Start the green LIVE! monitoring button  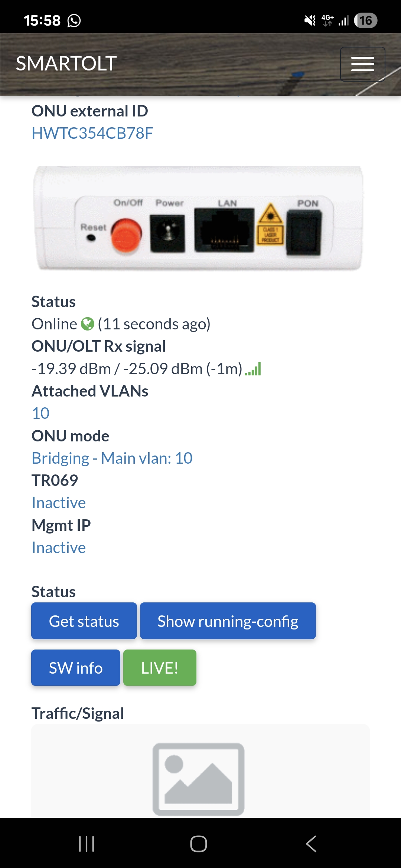160,668
